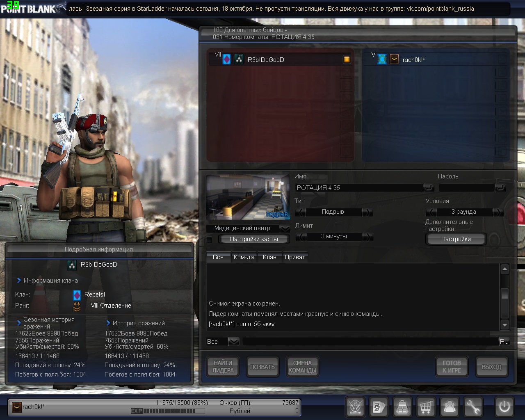Confirm the room name with enter icon

(x=429, y=188)
